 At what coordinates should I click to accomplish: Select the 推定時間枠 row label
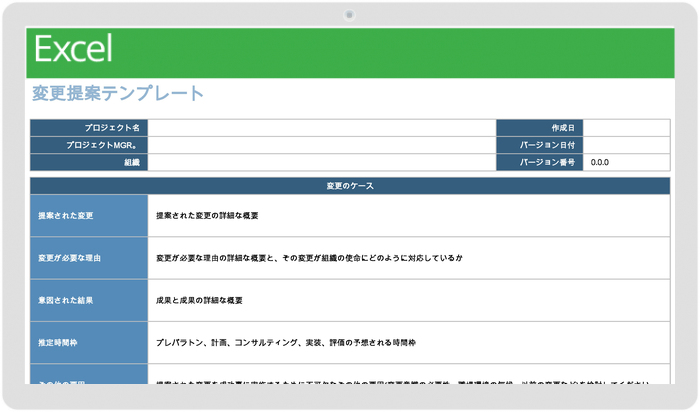(89, 343)
